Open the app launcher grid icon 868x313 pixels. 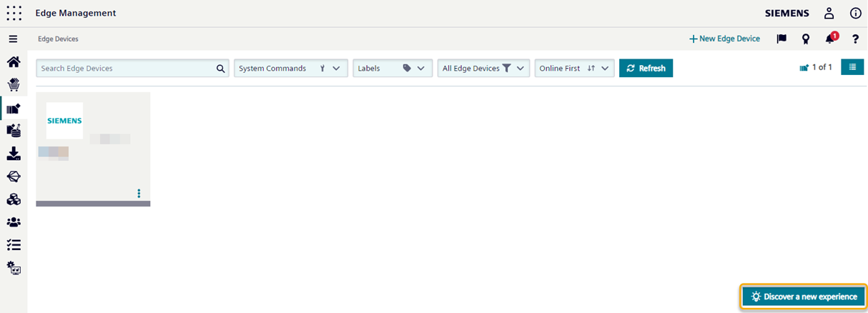pos(14,13)
